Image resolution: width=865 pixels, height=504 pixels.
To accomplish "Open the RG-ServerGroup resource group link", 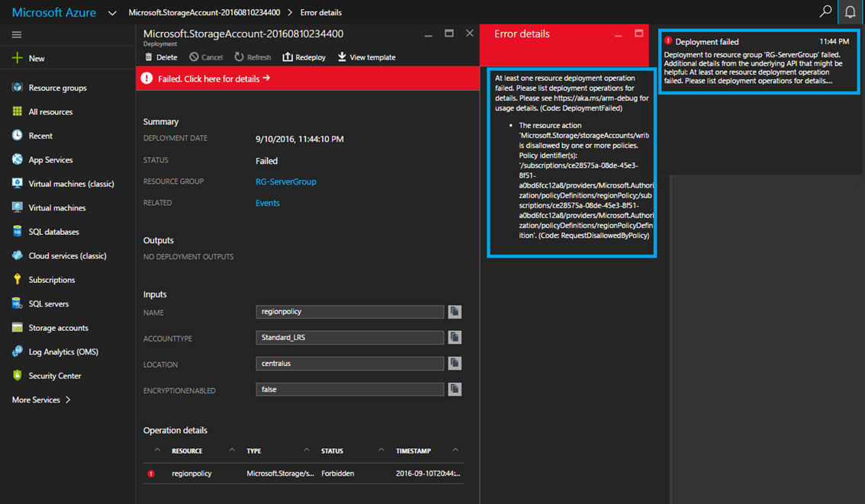I will pos(286,181).
